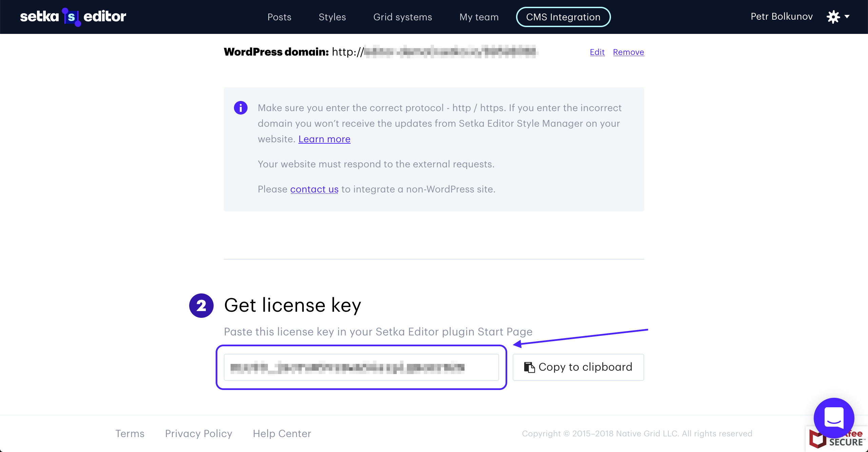Screen dimensions: 868x452
Task: Click the Setka Editor logo
Action: (x=73, y=17)
